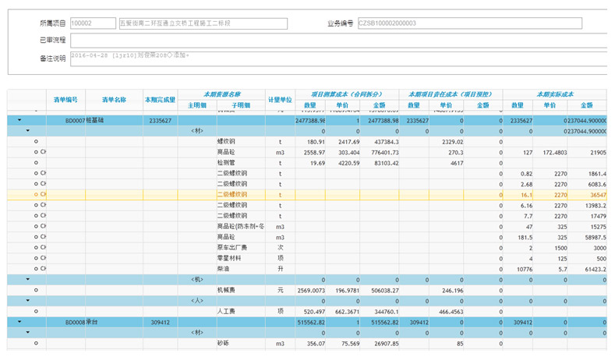
Task: Click the project name field beside 100002
Action: [203, 23]
